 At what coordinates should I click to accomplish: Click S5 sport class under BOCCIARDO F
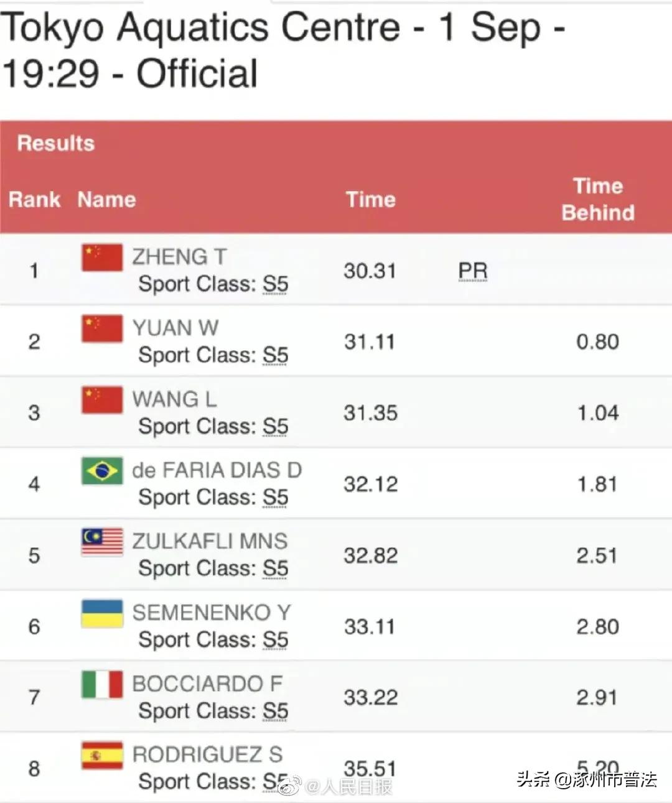pyautogui.click(x=275, y=711)
